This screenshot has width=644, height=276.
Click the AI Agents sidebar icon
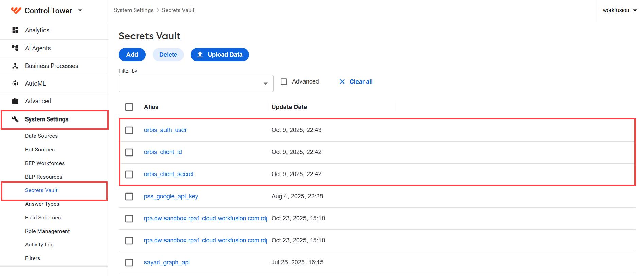(x=15, y=48)
